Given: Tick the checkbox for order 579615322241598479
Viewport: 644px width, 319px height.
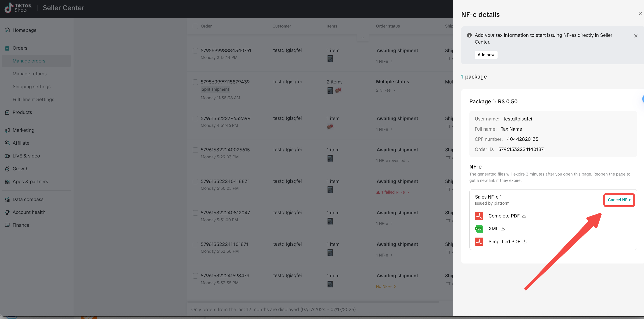Looking at the screenshot, I should click(x=195, y=276).
